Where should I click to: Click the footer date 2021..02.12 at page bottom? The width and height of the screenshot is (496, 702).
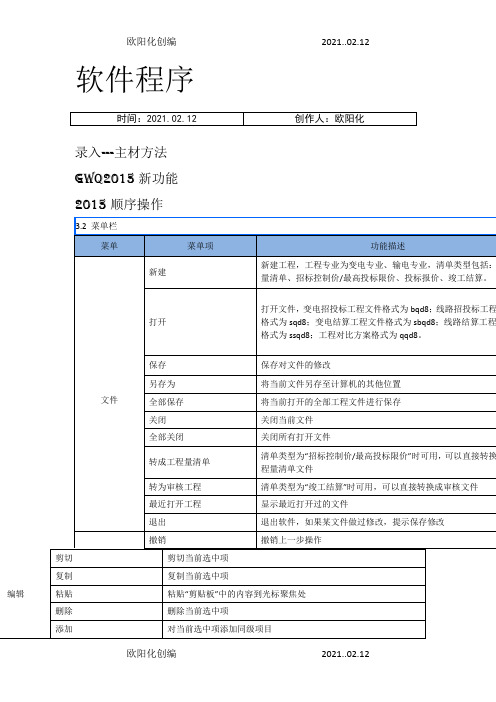345,654
